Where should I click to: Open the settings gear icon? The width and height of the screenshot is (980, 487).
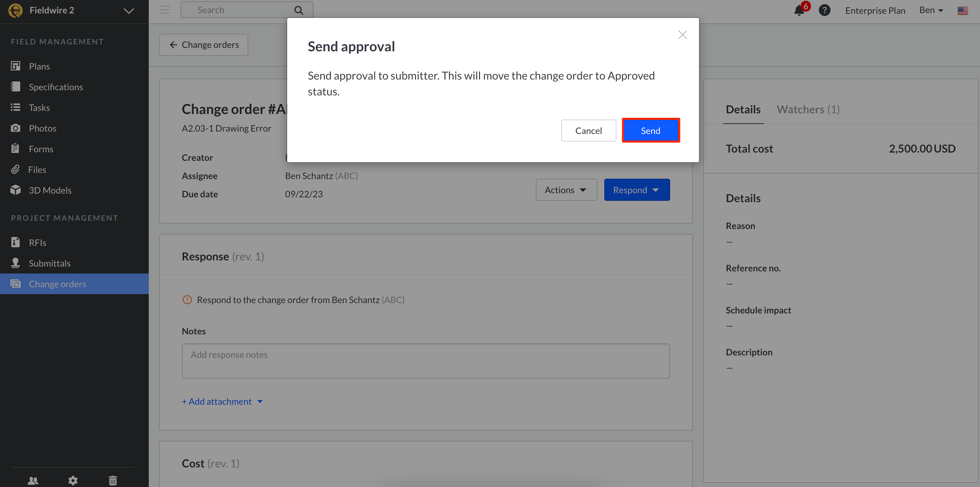coord(73,480)
